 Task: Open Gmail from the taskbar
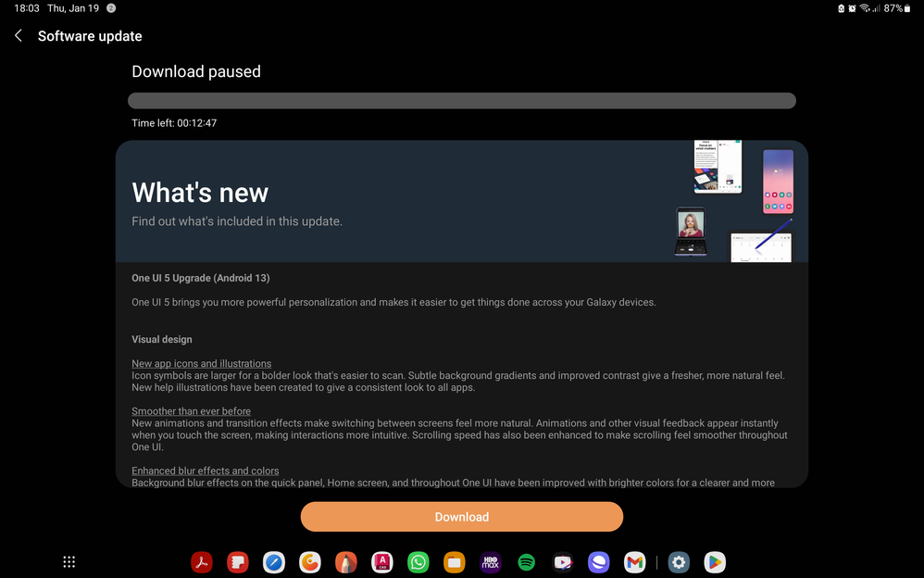coord(634,562)
